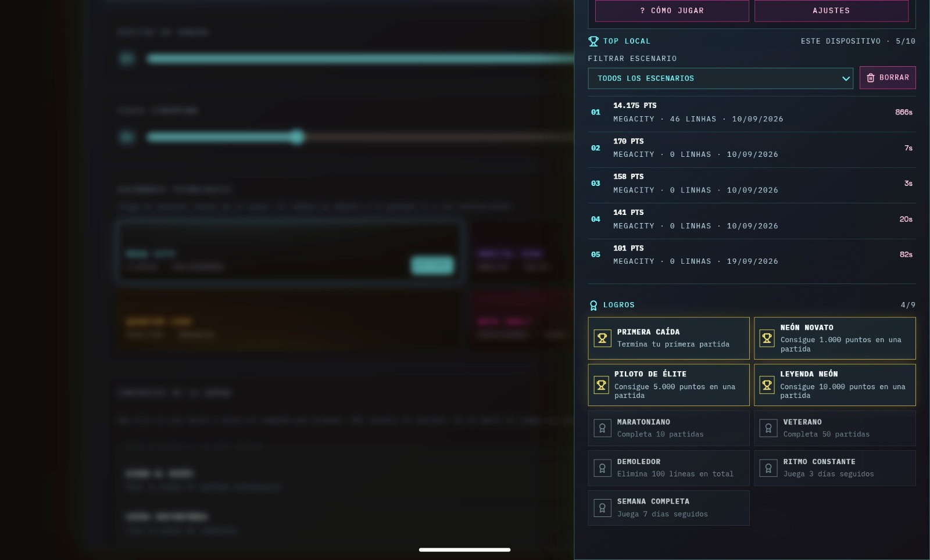Click the "14.175 PTS" top score
The width and height of the screenshot is (930, 560).
click(x=635, y=106)
